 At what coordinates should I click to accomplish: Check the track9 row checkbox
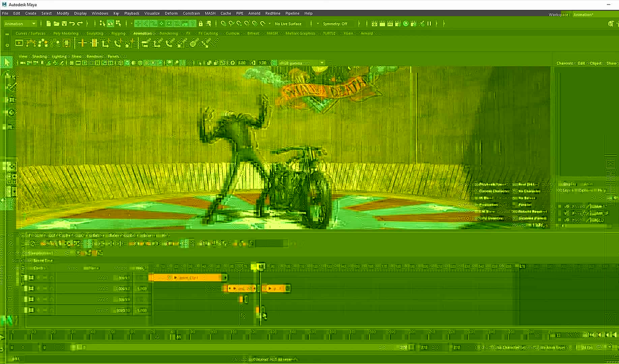click(10, 299)
